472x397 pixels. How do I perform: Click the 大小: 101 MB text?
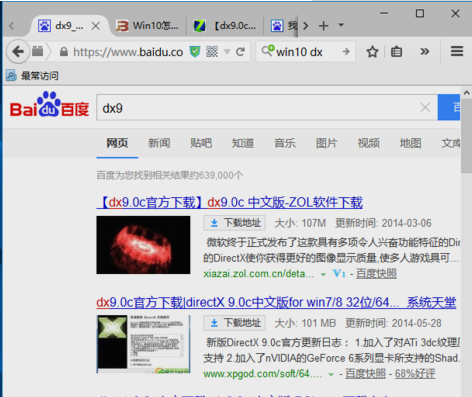305,323
